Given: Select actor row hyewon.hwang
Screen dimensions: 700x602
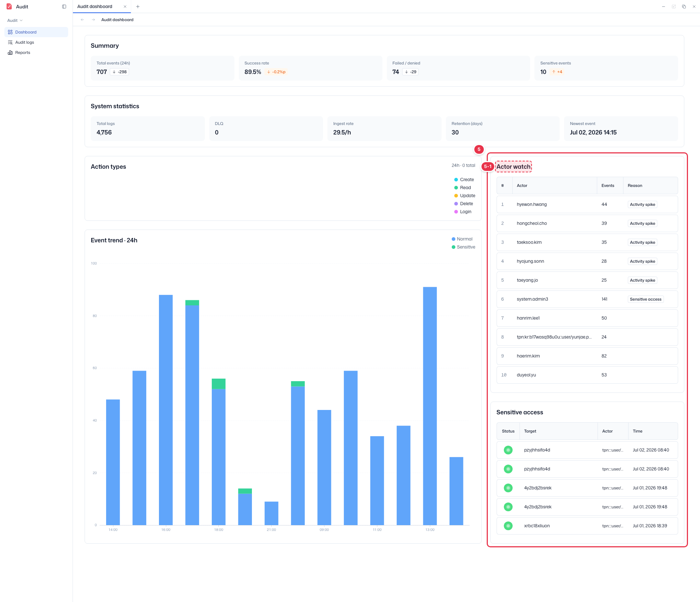Looking at the screenshot, I should pos(587,204).
